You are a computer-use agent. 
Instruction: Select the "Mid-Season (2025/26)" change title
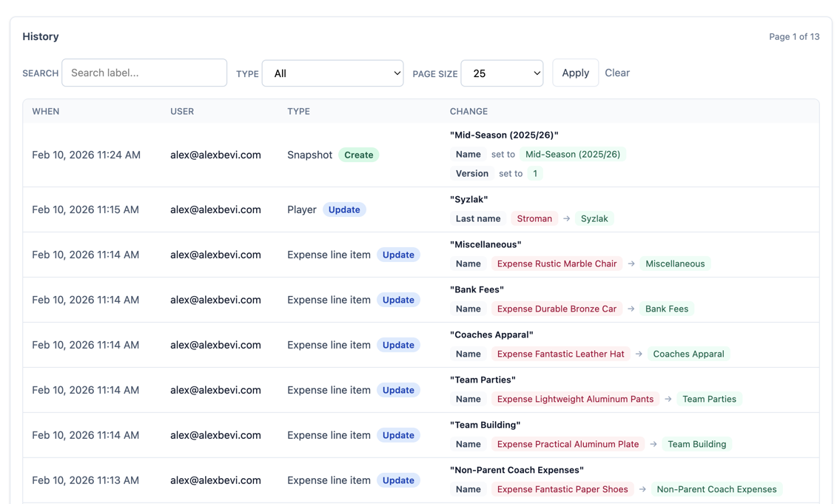[504, 135]
